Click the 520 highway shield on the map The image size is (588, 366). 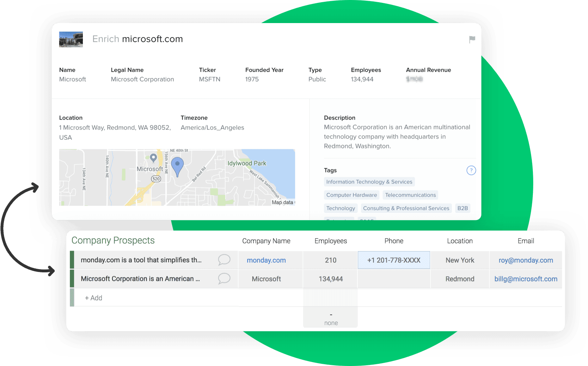156,179
